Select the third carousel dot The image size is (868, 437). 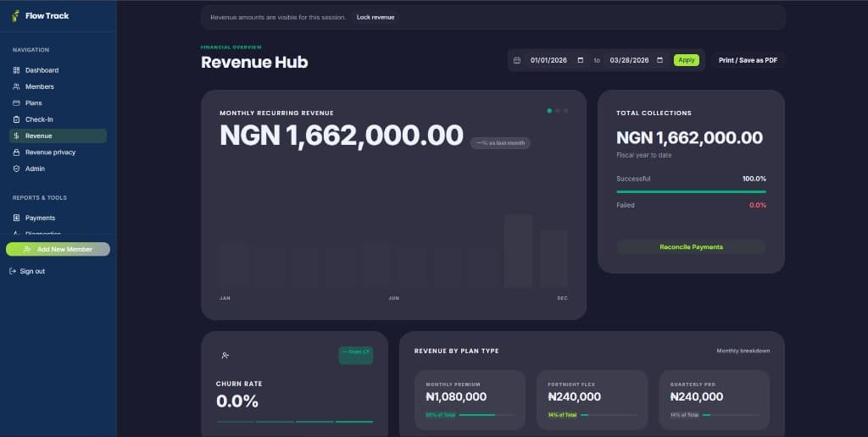565,111
